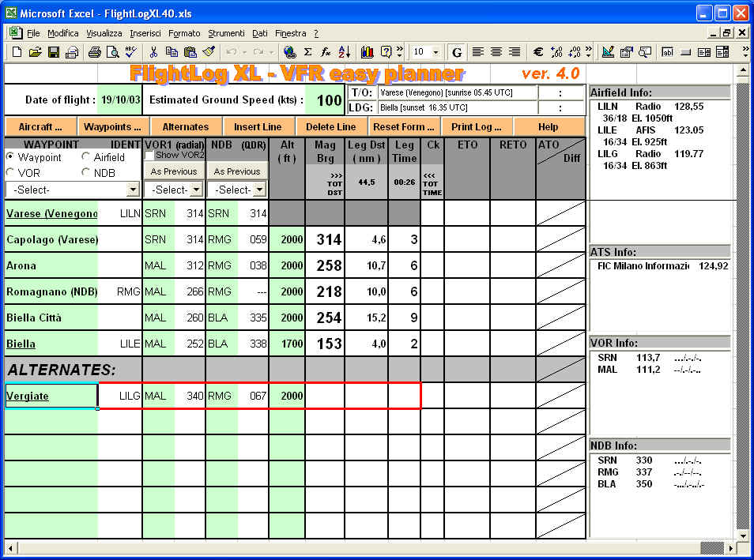Open the Insert Function fx icon
The height and width of the screenshot is (560, 754).
pyautogui.click(x=326, y=52)
